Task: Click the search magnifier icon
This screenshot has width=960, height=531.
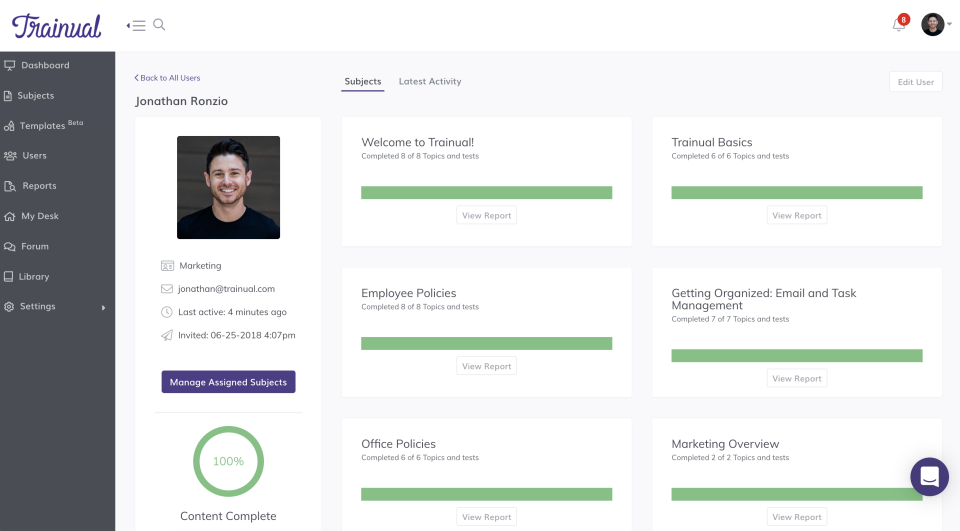Action: (159, 25)
